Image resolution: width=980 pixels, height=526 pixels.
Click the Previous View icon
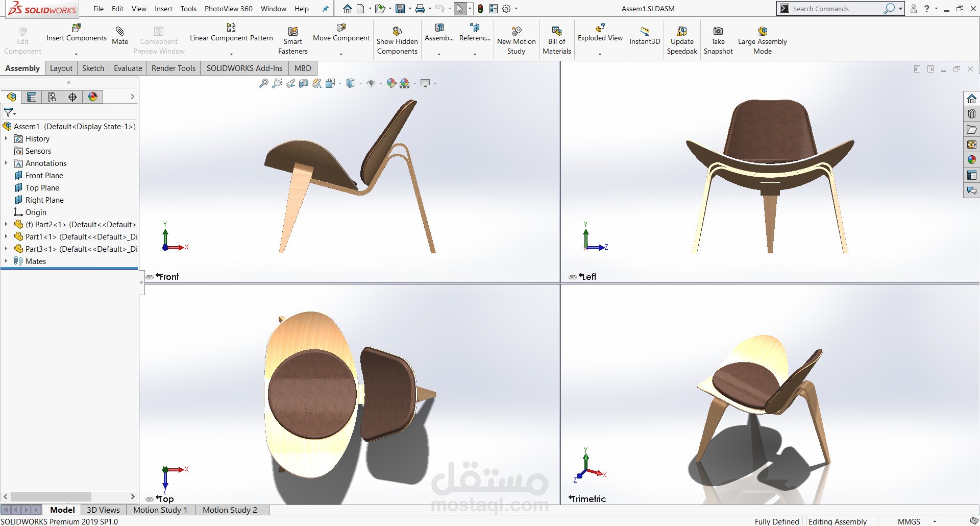290,83
